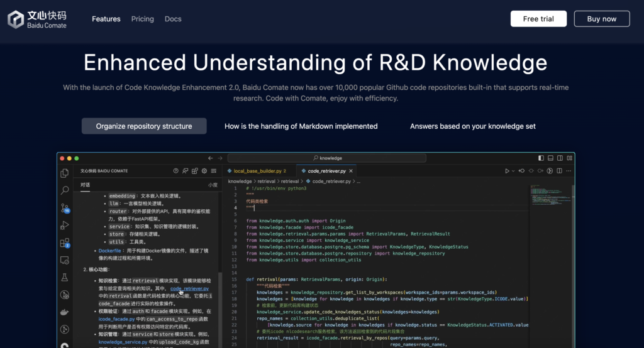Click the help icon in Comate panel header
The width and height of the screenshot is (644, 348).
coord(176,171)
